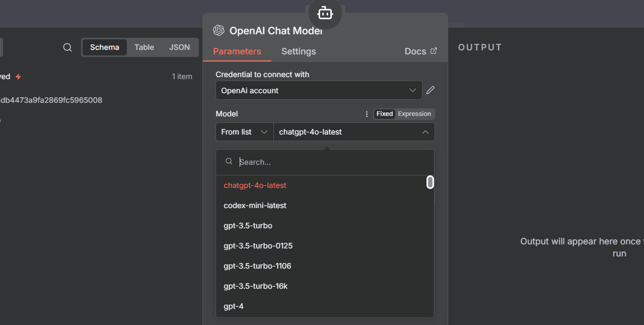Collapse the model list using the chevron
This screenshot has width=644, height=325.
pyautogui.click(x=425, y=132)
